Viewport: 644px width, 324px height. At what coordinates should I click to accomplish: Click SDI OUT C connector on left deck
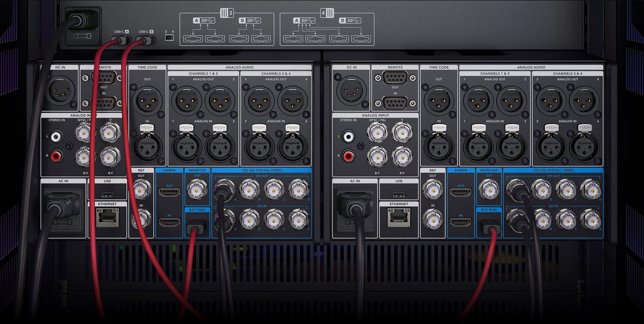274,189
